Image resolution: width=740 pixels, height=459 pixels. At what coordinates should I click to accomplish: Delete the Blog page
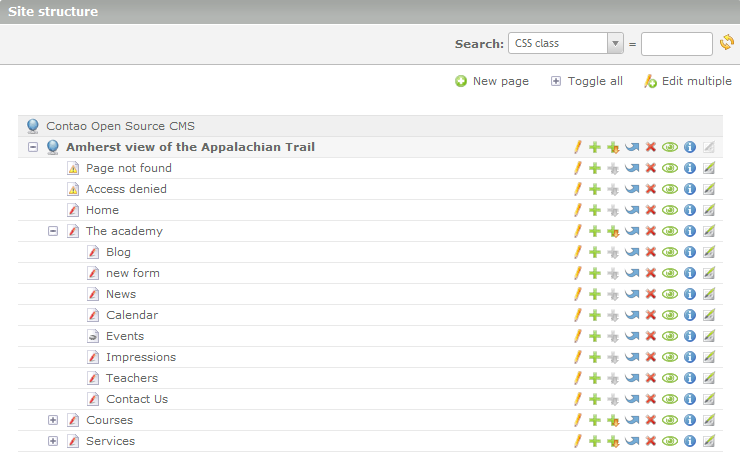[650, 252]
